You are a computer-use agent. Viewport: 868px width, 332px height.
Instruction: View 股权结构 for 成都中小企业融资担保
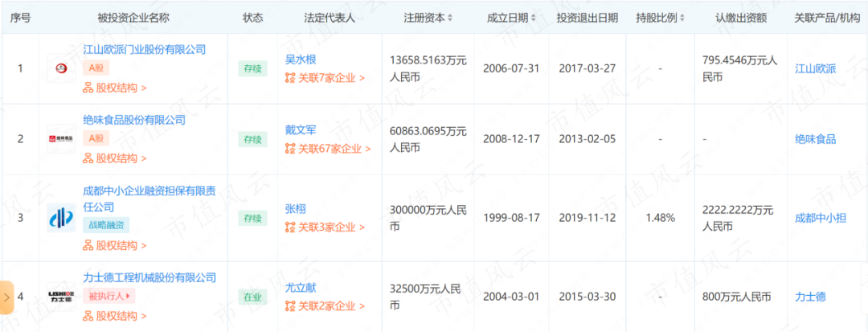pos(115,245)
